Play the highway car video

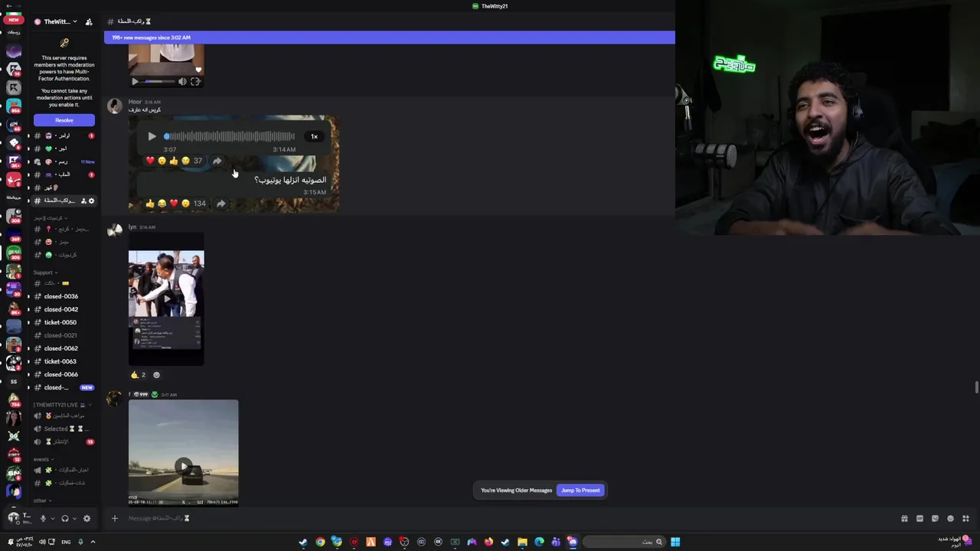183,466
